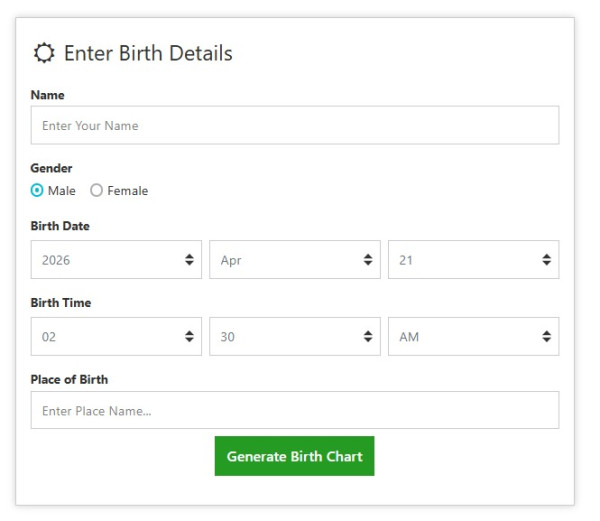Click the Place of Birth label
The height and width of the screenshot is (521, 600).
click(x=69, y=379)
